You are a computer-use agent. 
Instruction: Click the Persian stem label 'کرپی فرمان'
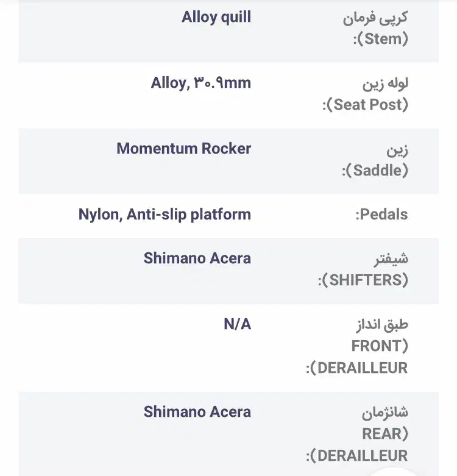click(x=375, y=17)
